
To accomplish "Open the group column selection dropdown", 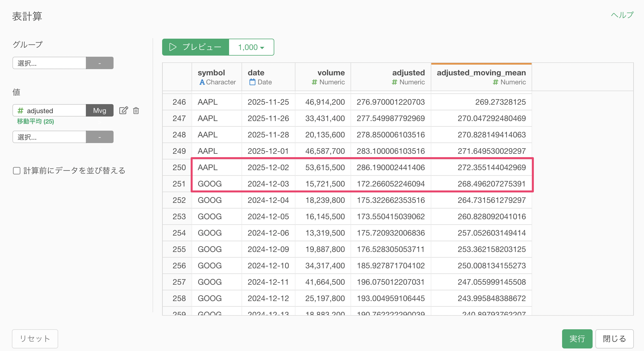I will 49,63.
